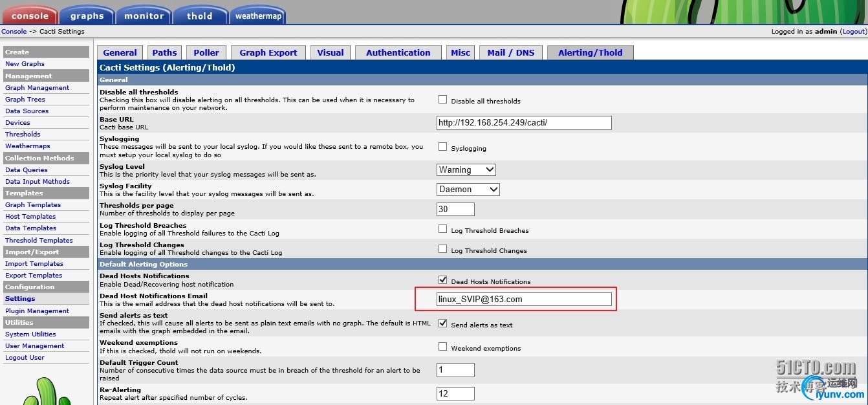The image size is (868, 405).
Task: Click Settings in the Configuration section
Action: tap(20, 299)
